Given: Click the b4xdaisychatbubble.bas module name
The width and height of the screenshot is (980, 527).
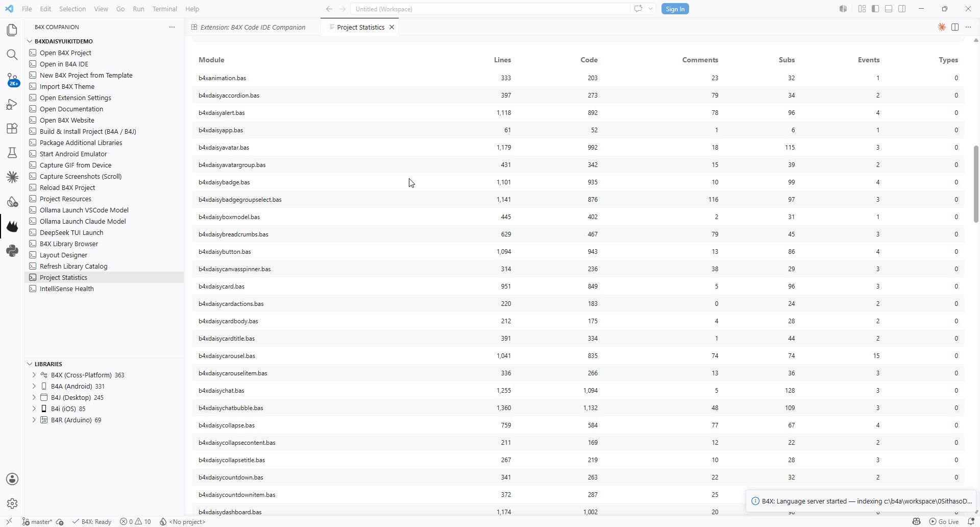Looking at the screenshot, I should [x=231, y=408].
